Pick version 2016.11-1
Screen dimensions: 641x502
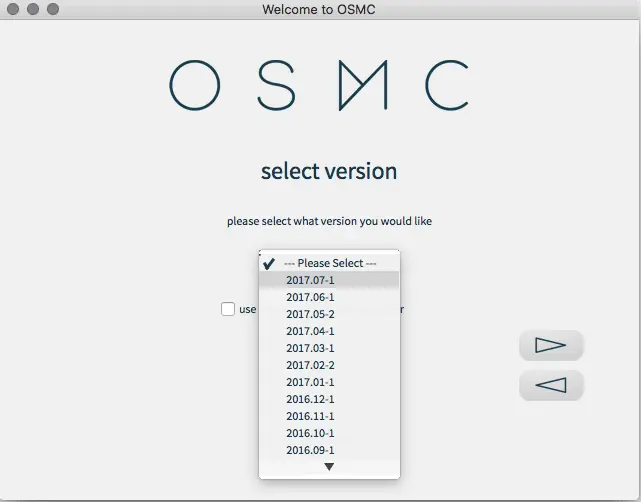coord(329,416)
